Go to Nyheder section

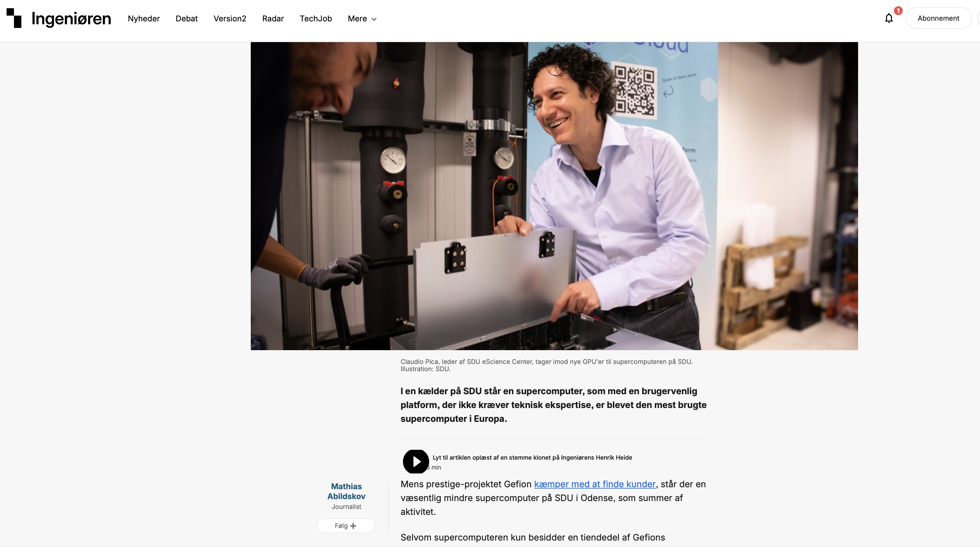pyautogui.click(x=144, y=19)
